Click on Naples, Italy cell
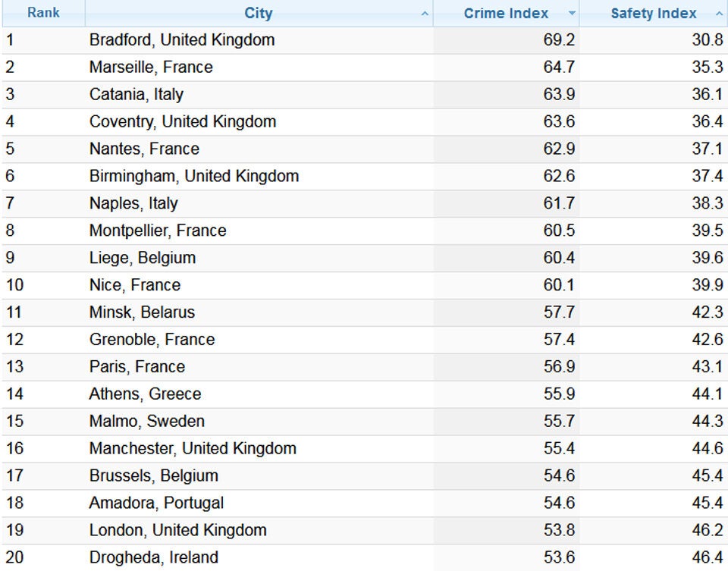The width and height of the screenshot is (728, 571). (133, 203)
